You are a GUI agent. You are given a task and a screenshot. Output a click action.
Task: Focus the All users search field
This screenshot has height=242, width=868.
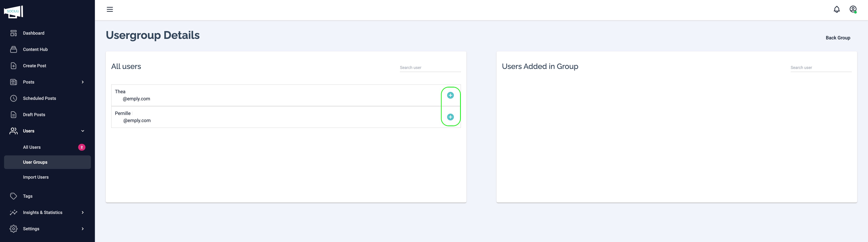430,67
